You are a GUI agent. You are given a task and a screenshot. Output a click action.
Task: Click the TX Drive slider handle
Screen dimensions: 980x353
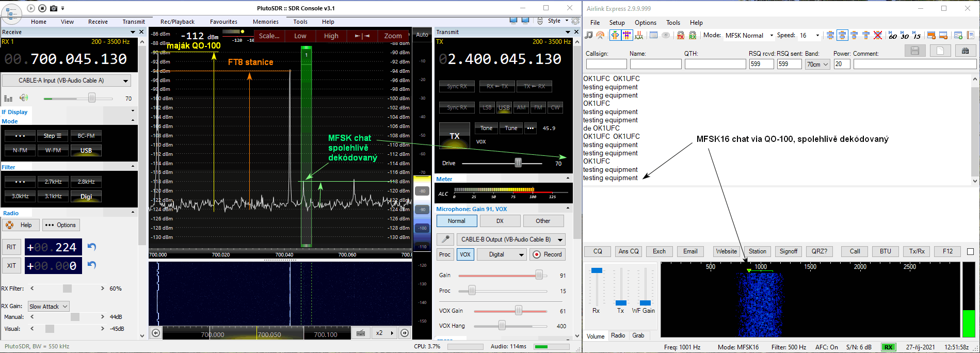[518, 163]
